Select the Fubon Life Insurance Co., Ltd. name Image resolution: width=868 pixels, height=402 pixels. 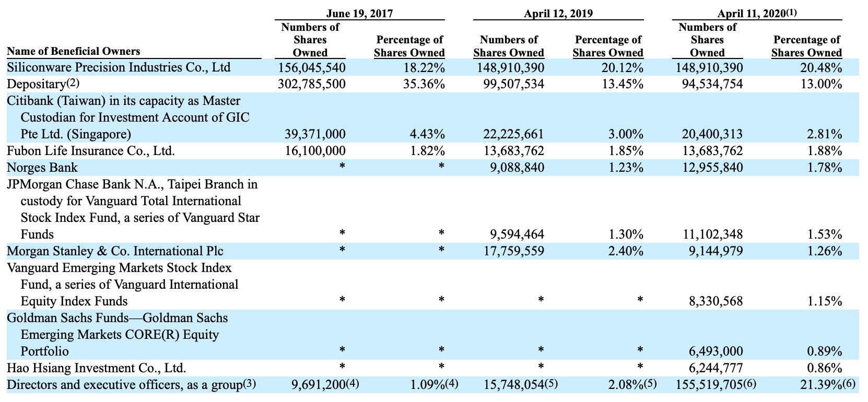tap(91, 151)
